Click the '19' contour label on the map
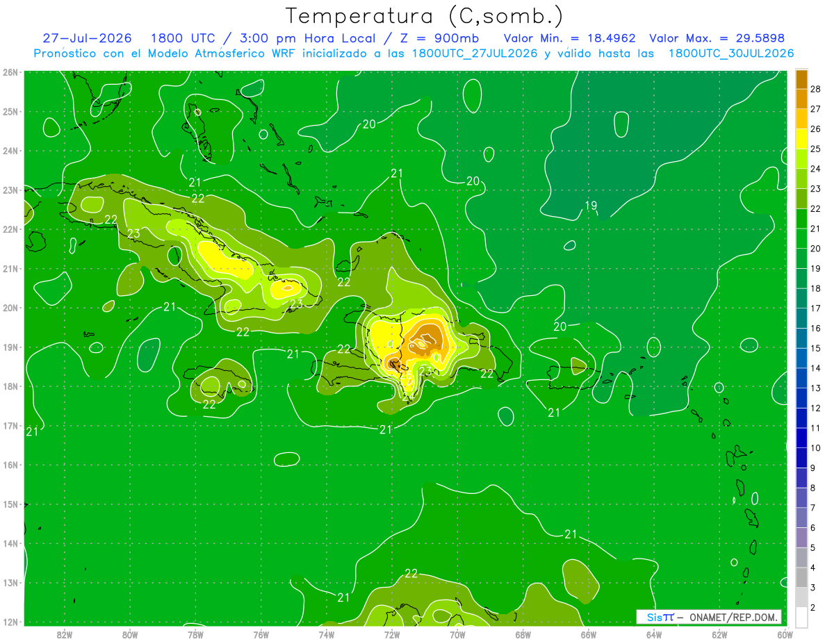Screen dimensions: 834x644 [x=591, y=205]
